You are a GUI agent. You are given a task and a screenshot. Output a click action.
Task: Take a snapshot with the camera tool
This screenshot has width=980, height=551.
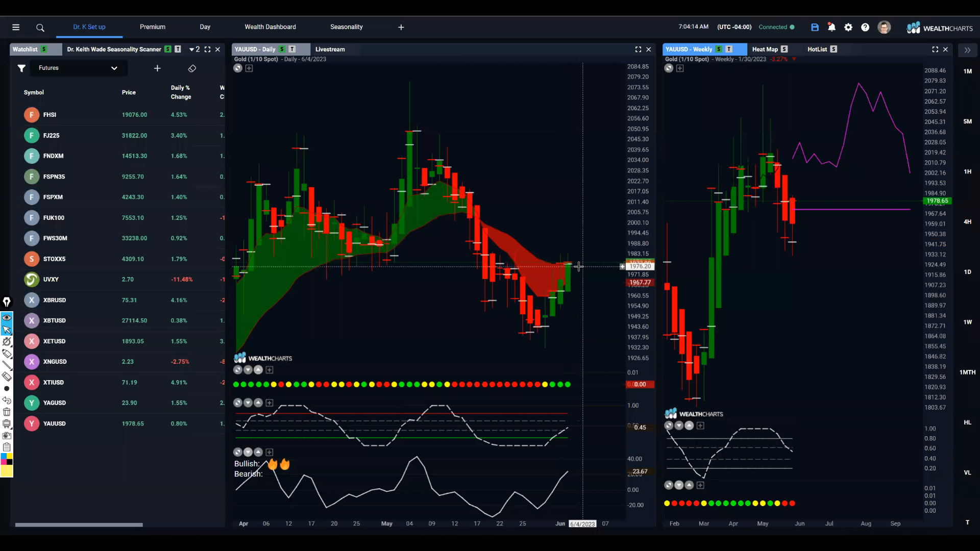tap(7, 436)
